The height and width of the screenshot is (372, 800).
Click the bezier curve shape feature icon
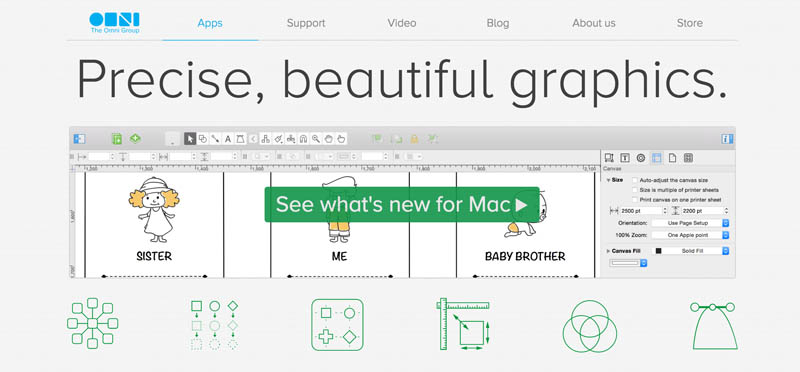(715, 326)
